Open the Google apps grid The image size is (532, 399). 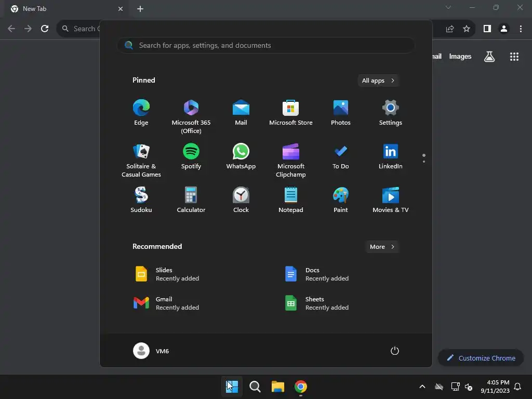point(514,56)
